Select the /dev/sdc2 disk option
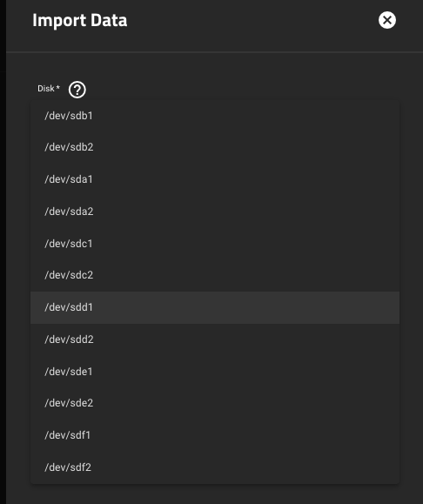Screen dimensions: 423x504 click(x=215, y=275)
